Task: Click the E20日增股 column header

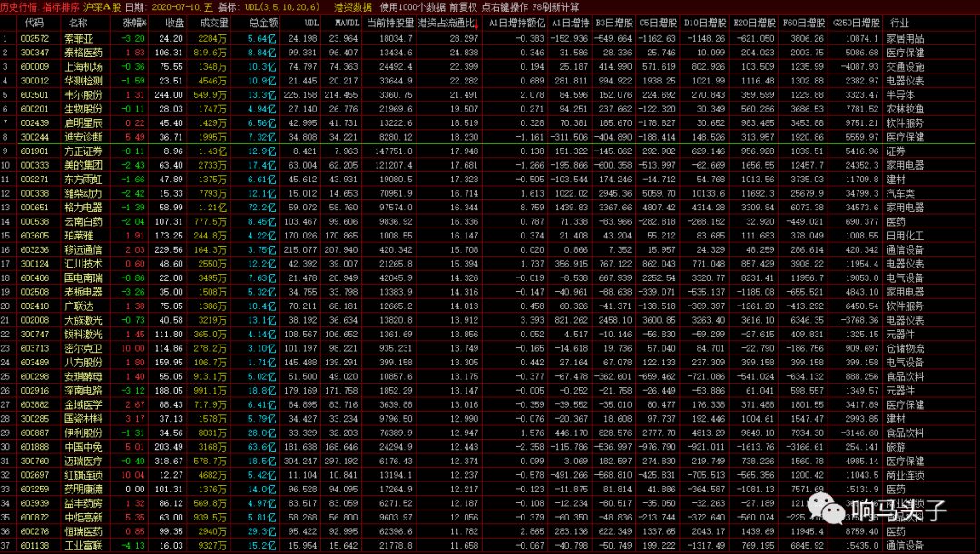Action: pyautogui.click(x=754, y=23)
